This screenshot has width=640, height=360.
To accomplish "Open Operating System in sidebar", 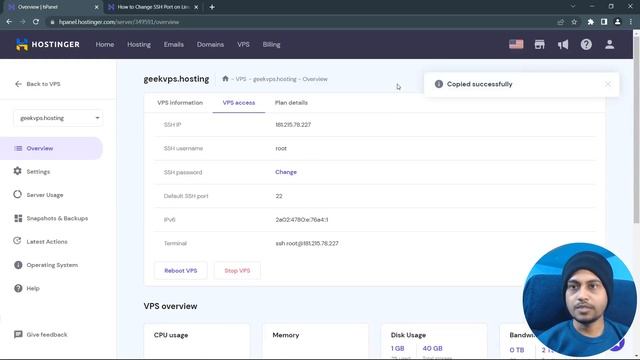I will 52,265.
